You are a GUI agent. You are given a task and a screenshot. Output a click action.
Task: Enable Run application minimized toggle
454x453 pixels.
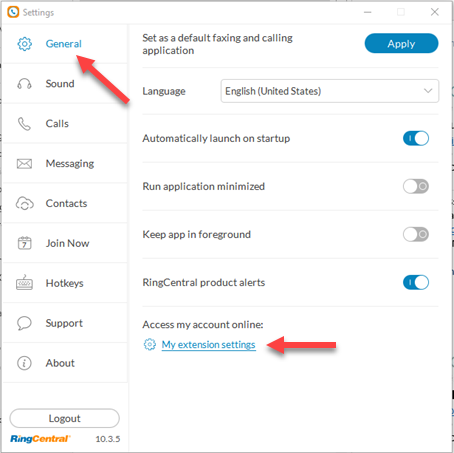(x=416, y=186)
